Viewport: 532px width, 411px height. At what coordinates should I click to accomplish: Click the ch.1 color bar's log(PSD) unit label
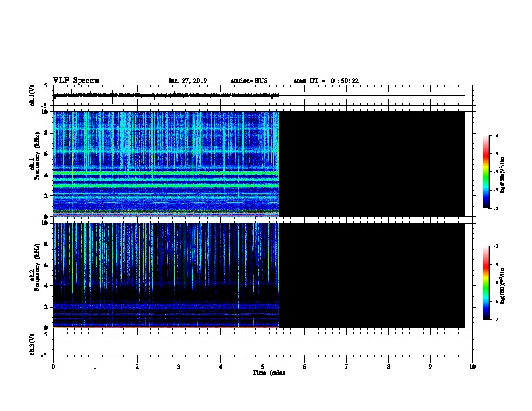[x=502, y=175]
